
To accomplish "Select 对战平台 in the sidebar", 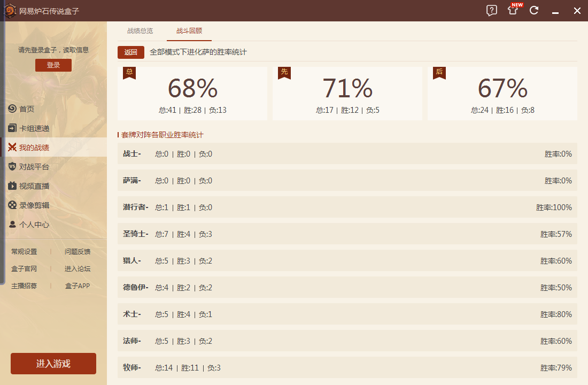I will tap(34, 167).
